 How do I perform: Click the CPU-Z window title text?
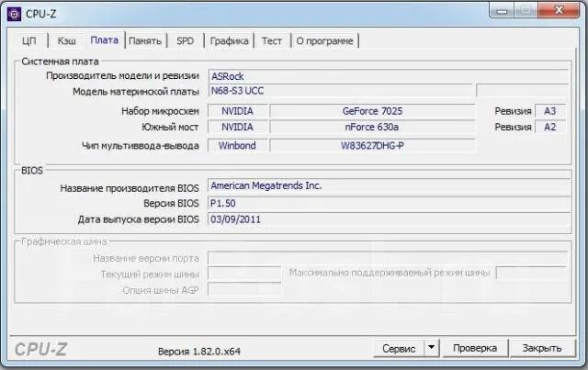coord(40,15)
